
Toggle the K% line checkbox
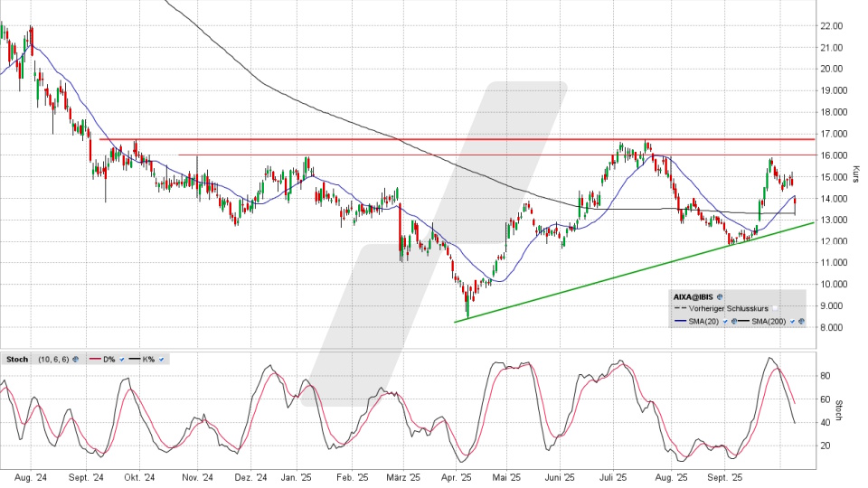point(161,360)
